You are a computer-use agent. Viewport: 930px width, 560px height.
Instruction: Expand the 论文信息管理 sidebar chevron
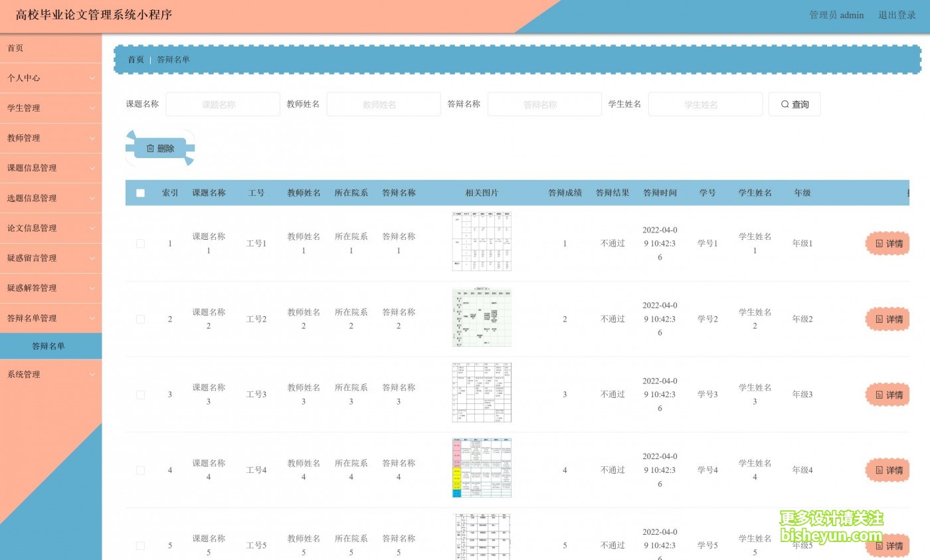click(x=92, y=228)
